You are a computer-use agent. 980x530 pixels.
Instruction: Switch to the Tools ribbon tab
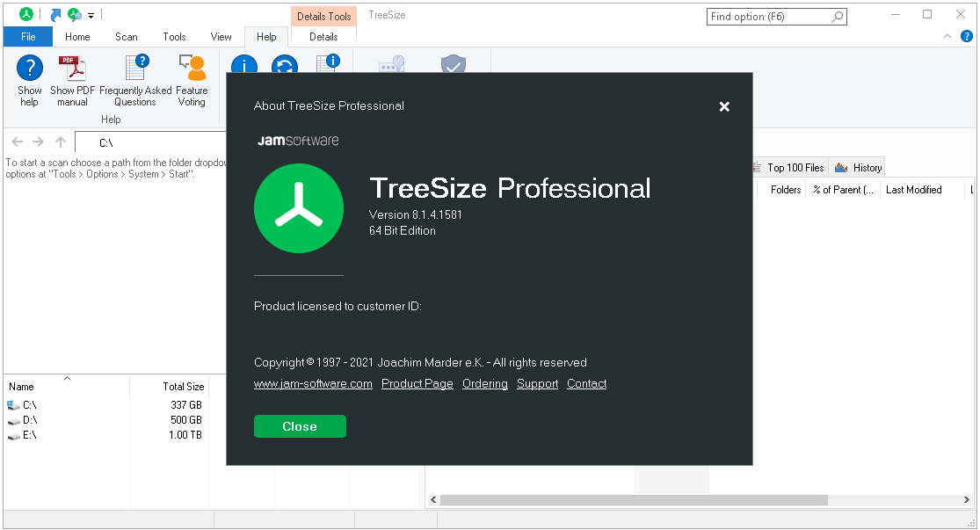pyautogui.click(x=174, y=37)
